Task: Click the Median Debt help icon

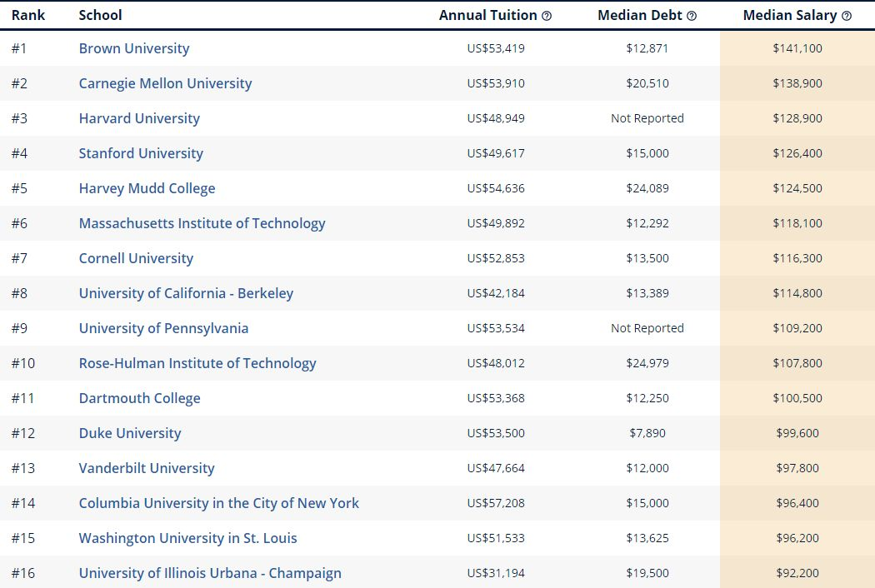Action: coord(692,16)
